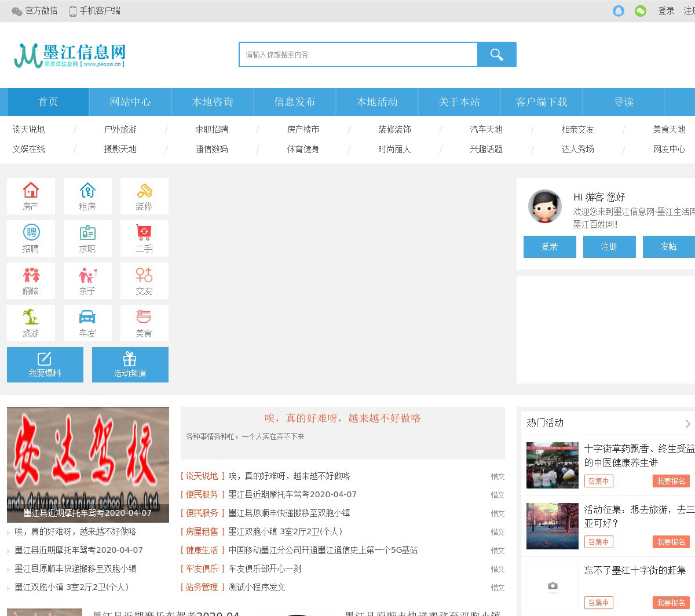Screen dimensions: 695x616
Task: Click the search magnifier button
Action: coord(496,54)
